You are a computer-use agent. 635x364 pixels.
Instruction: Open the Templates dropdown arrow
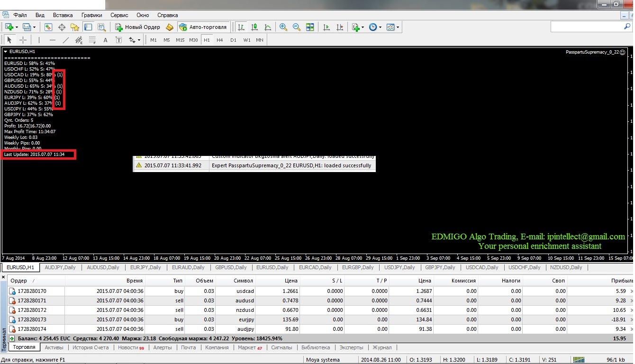pos(398,27)
